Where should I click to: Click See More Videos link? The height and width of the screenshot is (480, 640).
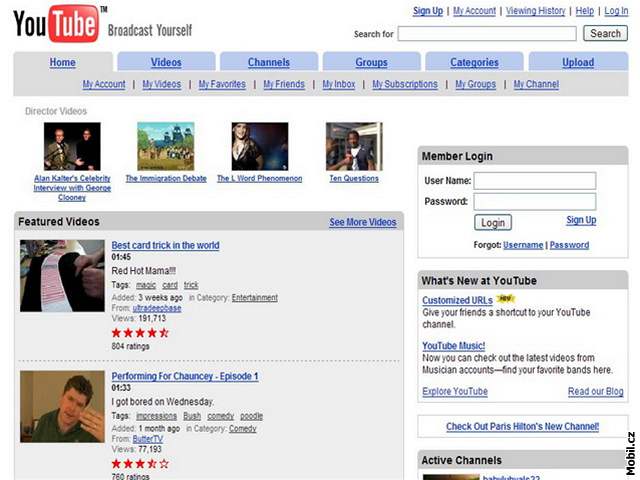pyautogui.click(x=363, y=222)
